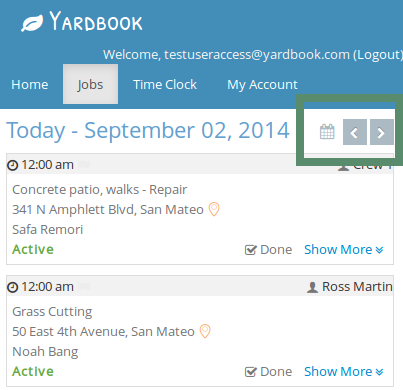Click the Yardbook leaf logo
The image size is (403, 390).
[x=32, y=23]
